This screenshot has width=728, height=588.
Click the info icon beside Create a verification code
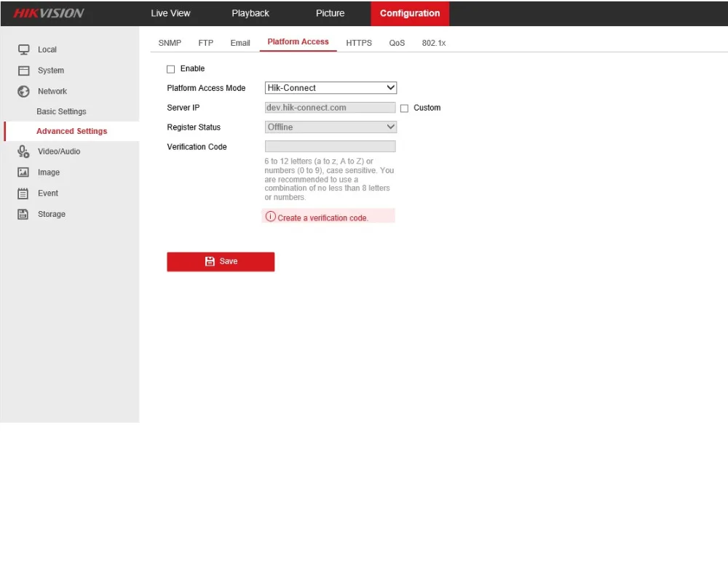270,217
